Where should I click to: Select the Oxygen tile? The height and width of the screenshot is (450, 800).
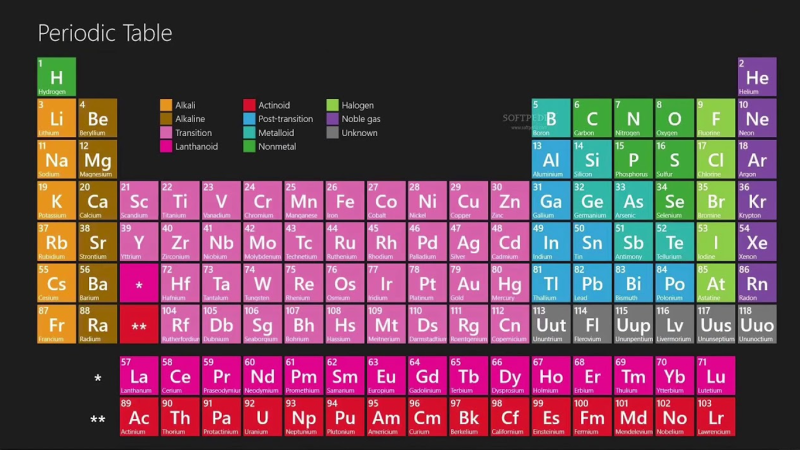[x=674, y=118]
